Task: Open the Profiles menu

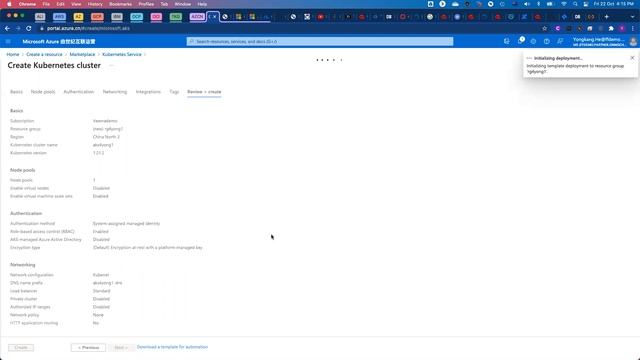Action: (146, 4)
